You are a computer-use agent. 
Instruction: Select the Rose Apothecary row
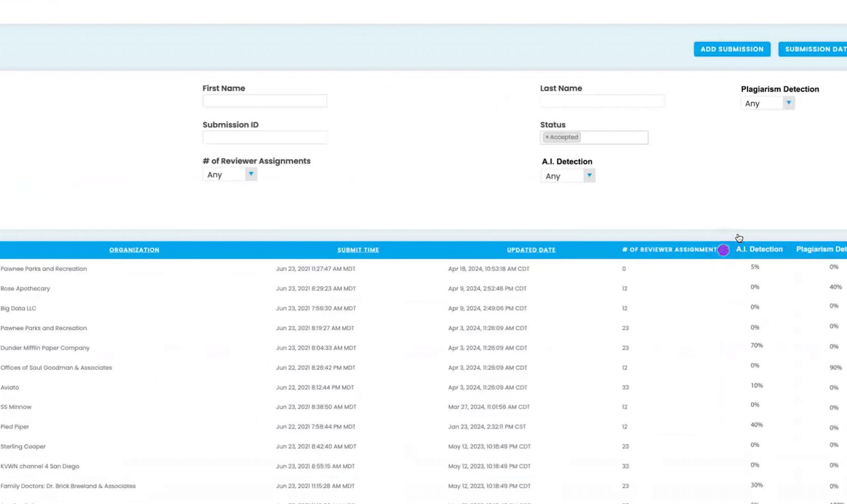pos(25,289)
